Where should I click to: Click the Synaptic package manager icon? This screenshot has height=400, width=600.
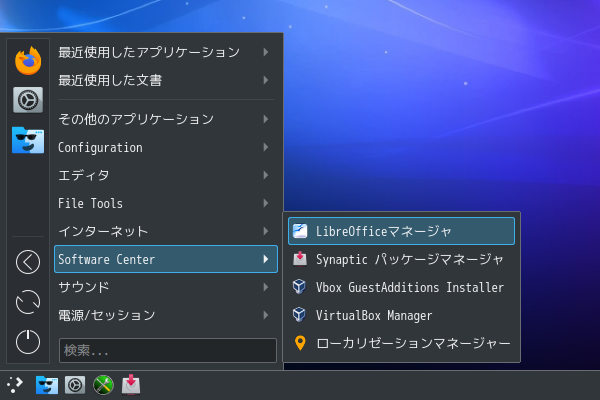point(300,259)
